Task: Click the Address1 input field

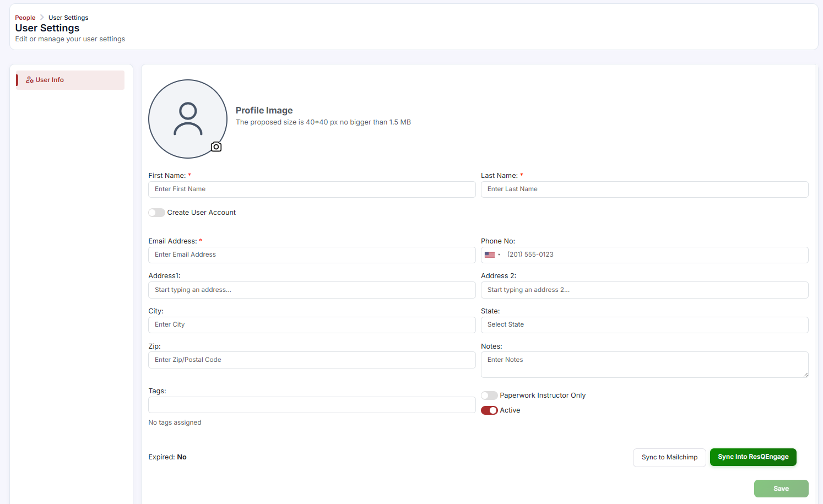Action: [312, 290]
